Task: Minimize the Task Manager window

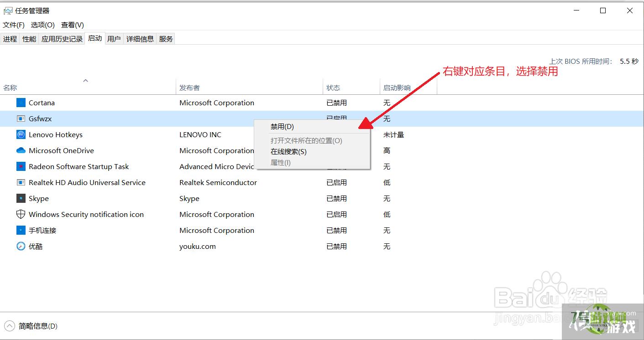Action: [576, 10]
